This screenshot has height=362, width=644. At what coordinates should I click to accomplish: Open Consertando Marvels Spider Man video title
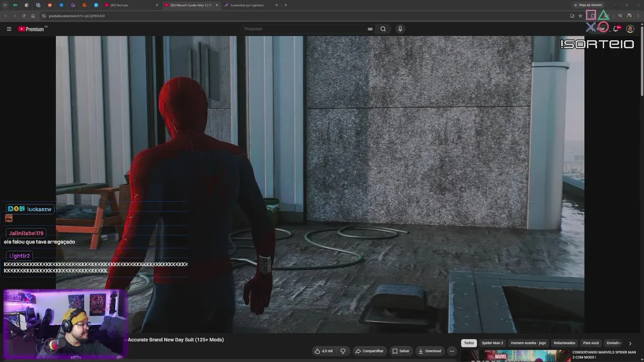point(604,354)
